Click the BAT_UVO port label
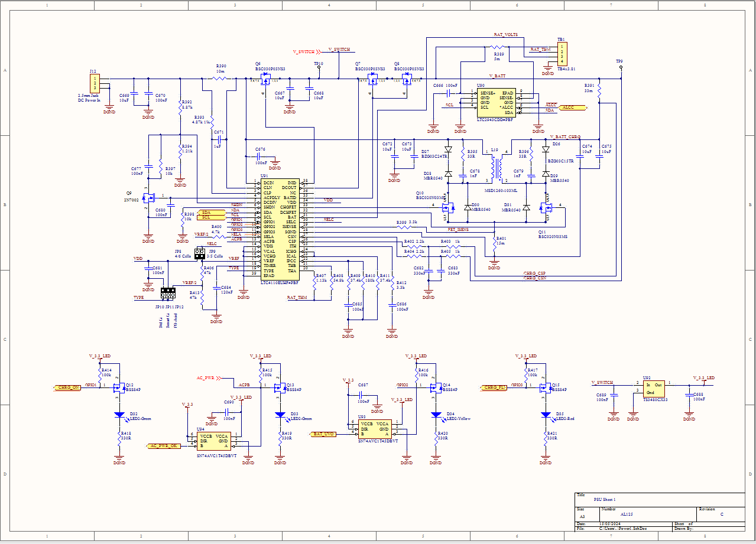 (x=324, y=434)
